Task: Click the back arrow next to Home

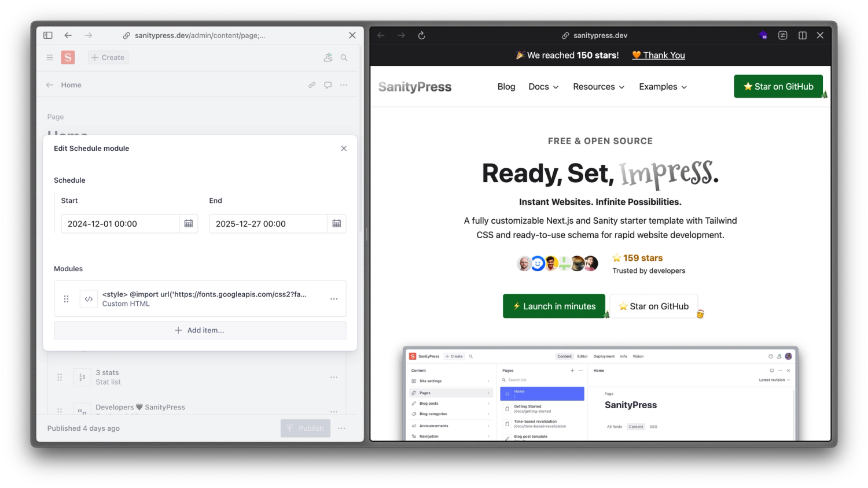Action: click(50, 85)
